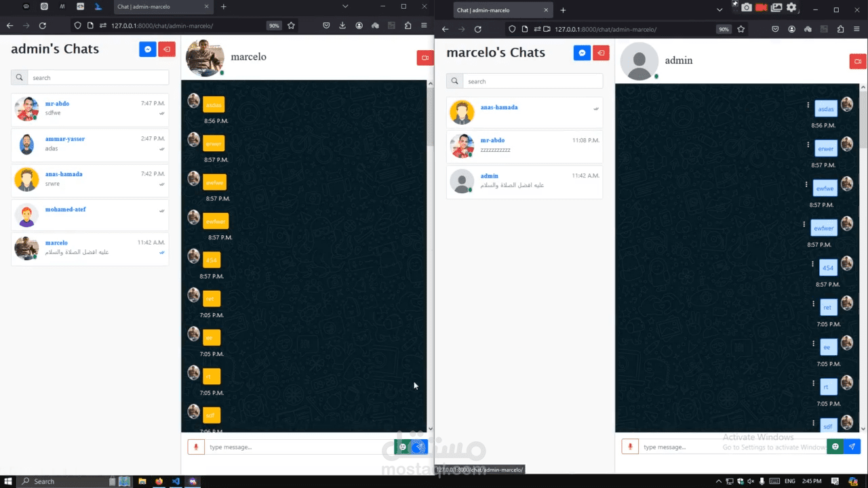Open the blue messenger button in admin's Chats
The height and width of the screenshot is (488, 868).
pos(147,49)
